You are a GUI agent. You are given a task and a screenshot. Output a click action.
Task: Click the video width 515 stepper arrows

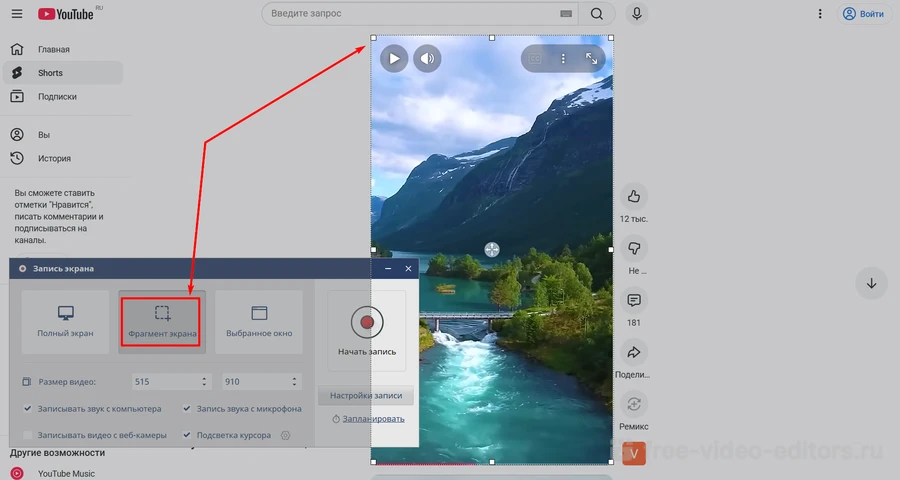204,381
